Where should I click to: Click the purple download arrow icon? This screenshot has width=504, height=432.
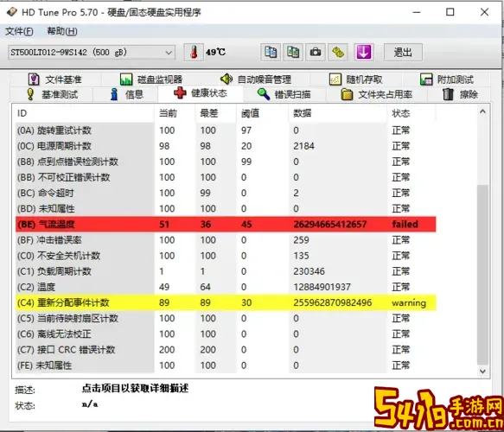[364, 52]
